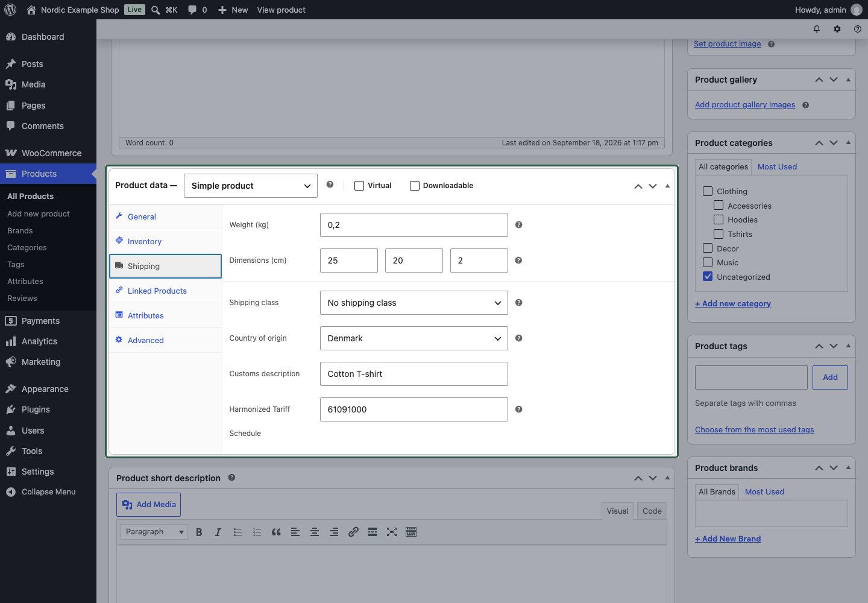
Task: Check the Clothing category
Action: coord(708,191)
